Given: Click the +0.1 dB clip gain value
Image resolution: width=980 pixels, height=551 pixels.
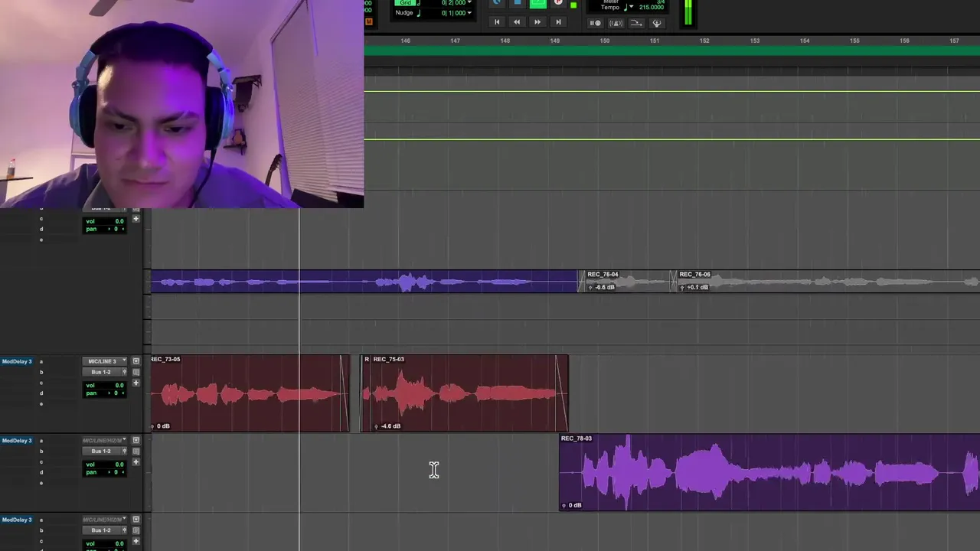Looking at the screenshot, I should (x=697, y=288).
